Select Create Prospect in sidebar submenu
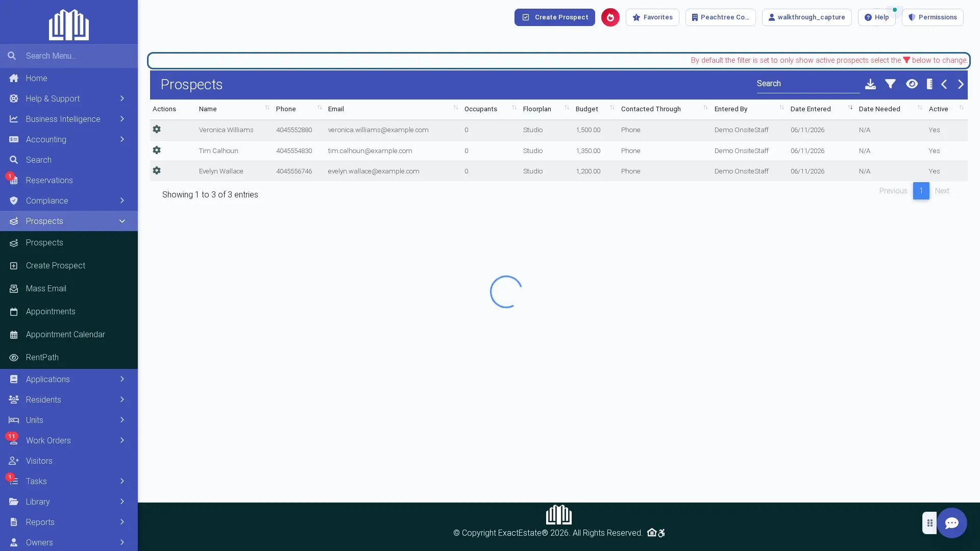 [x=69, y=266]
